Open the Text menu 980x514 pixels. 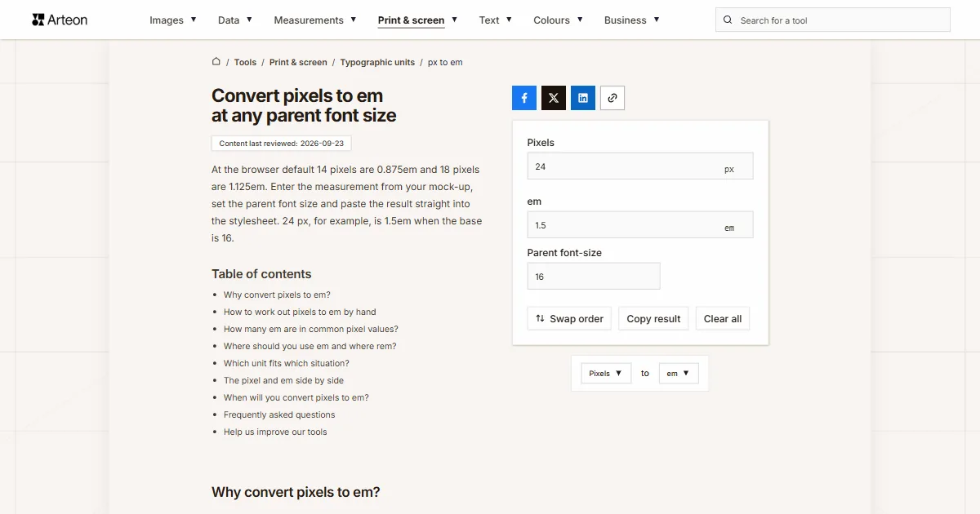coord(496,20)
